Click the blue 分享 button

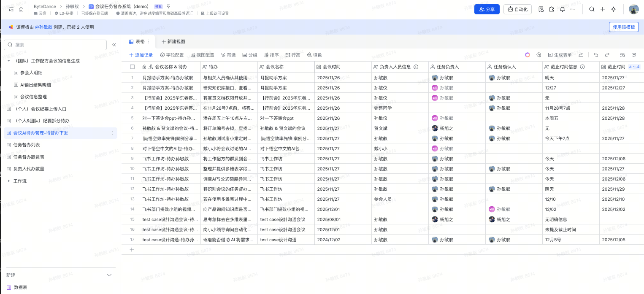tap(487, 9)
